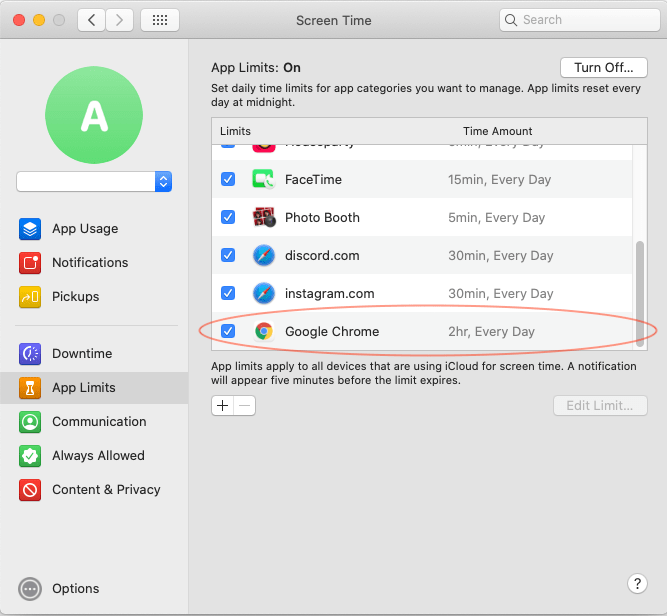The height and width of the screenshot is (616, 667).
Task: Select the 'Photo Booth' row label
Action: (x=322, y=217)
